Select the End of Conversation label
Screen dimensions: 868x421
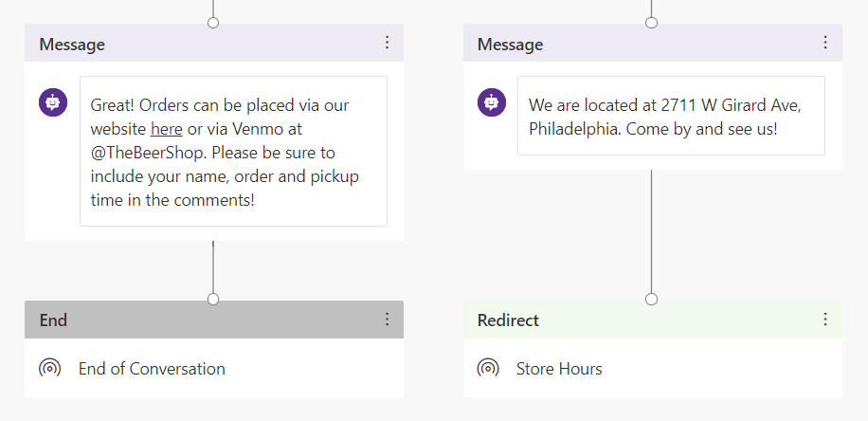point(152,369)
